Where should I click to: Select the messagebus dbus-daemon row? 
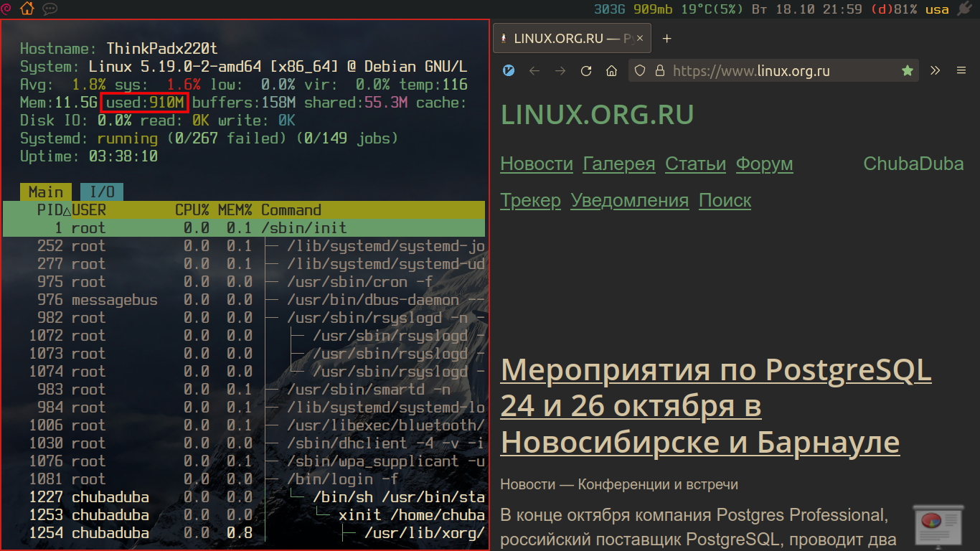tap(244, 300)
